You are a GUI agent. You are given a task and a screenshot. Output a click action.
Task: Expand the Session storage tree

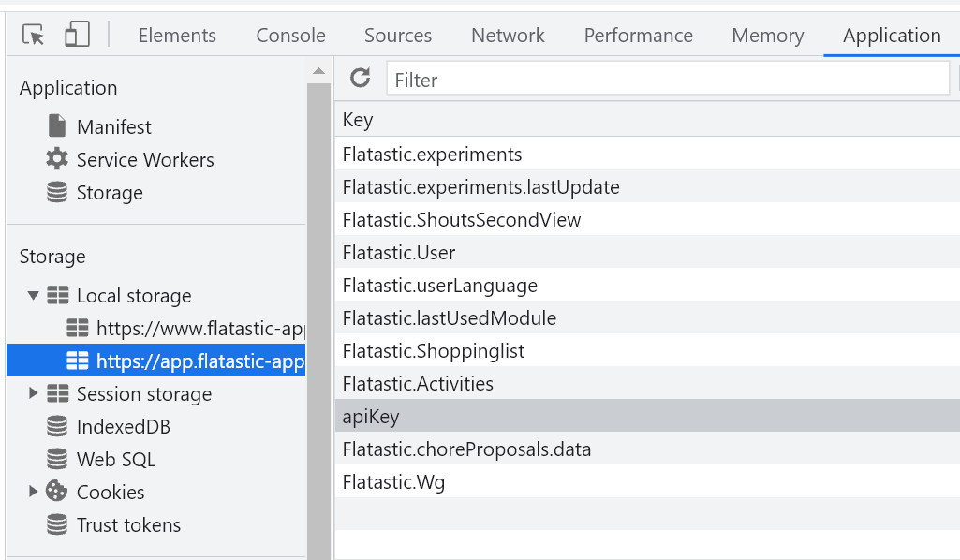pos(34,393)
